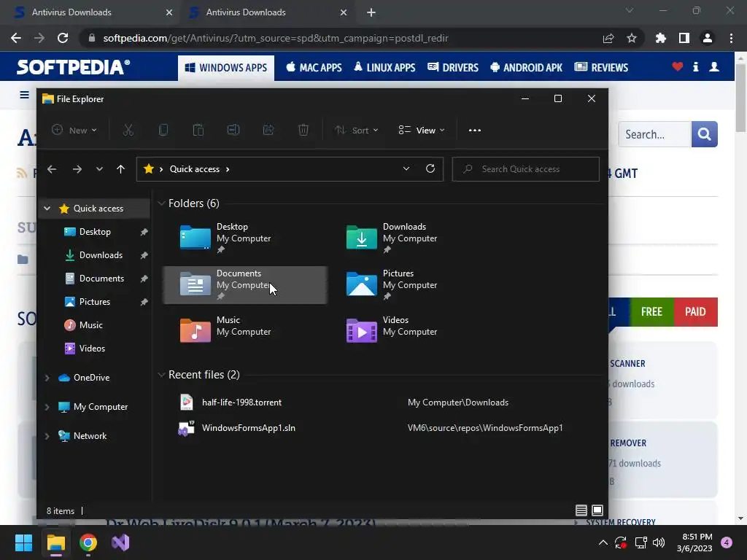
Task: Open recent locations dropdown arrow
Action: click(x=99, y=169)
